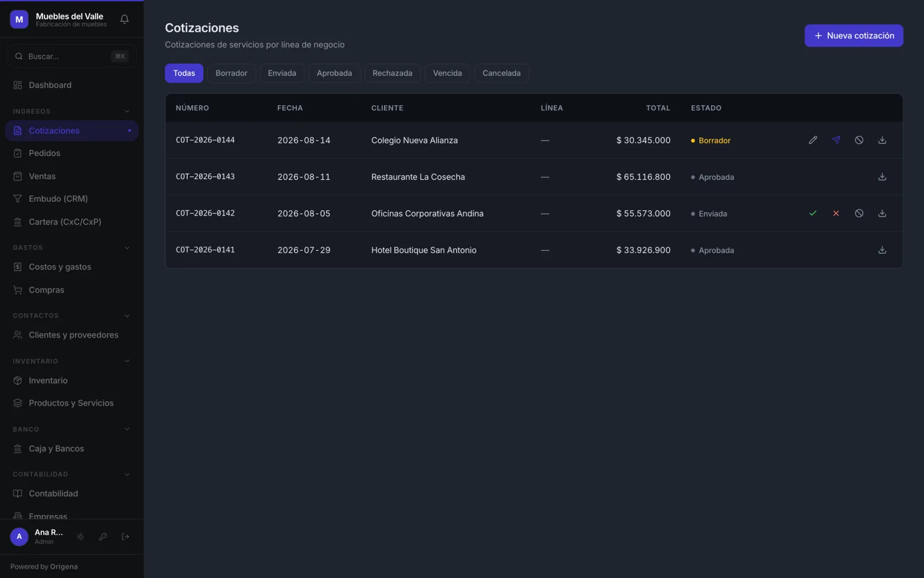Select quotation number COT-2026-0141

[x=205, y=250]
